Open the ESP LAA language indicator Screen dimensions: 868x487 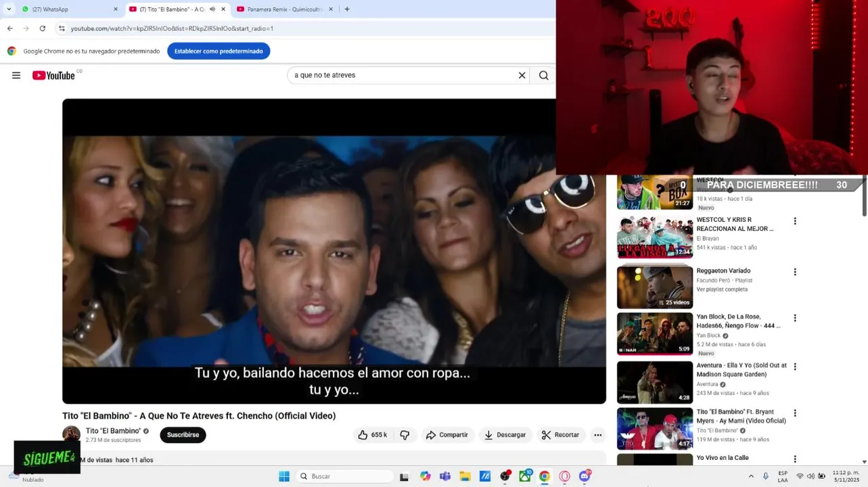point(783,476)
